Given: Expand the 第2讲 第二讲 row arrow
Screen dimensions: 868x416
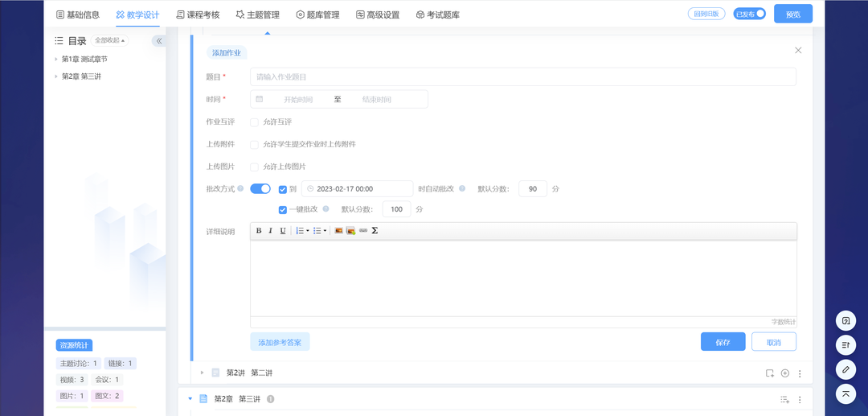Looking at the screenshot, I should pyautogui.click(x=202, y=373).
